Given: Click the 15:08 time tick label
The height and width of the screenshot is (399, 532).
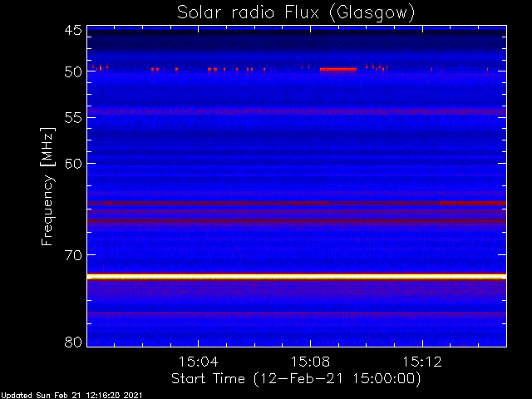Looking at the screenshot, I should pos(310,362).
